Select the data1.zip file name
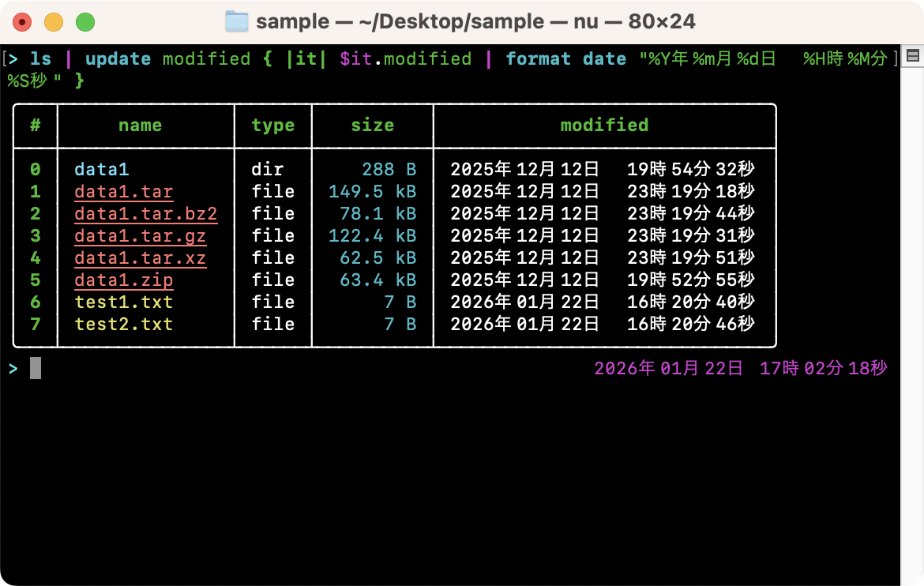The height and width of the screenshot is (586, 924). [x=123, y=280]
